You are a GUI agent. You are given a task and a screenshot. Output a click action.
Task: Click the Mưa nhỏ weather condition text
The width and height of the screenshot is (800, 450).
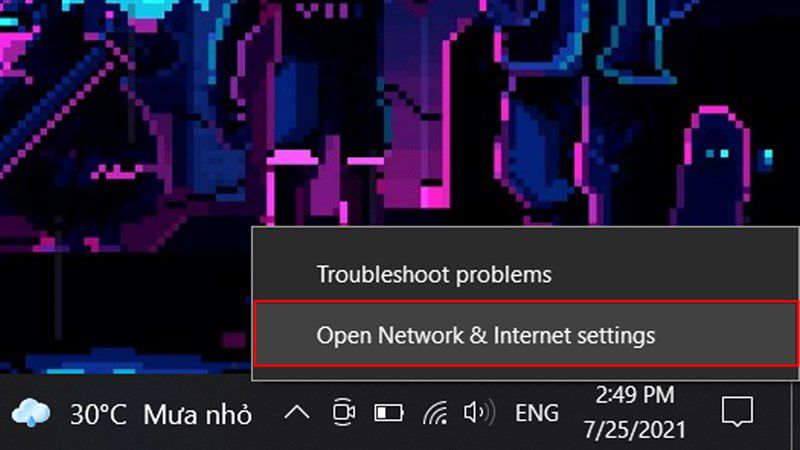(197, 414)
